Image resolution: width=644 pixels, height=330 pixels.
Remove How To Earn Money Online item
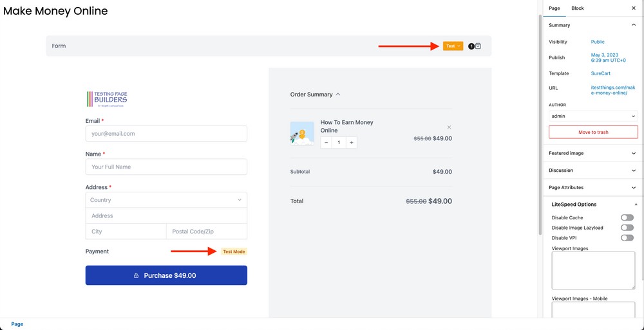(x=449, y=127)
